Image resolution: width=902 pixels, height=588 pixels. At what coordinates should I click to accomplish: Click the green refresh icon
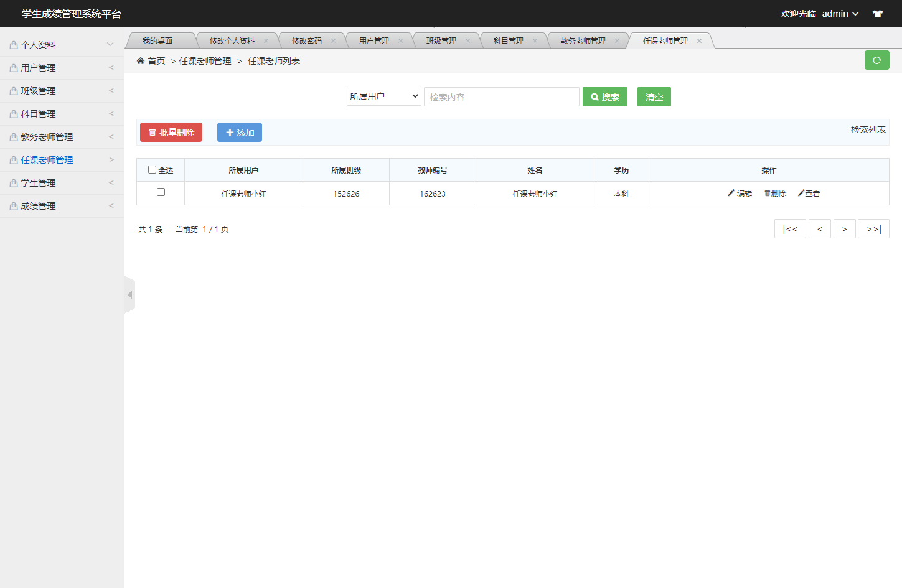point(876,60)
